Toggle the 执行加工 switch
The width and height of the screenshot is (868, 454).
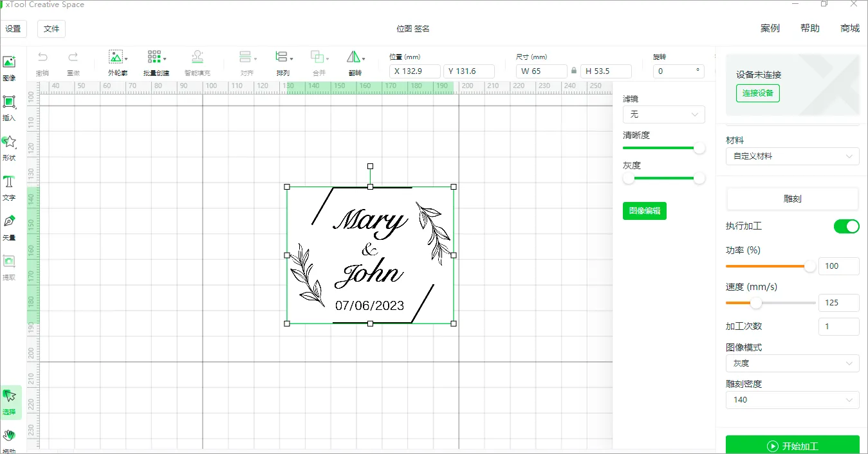pos(846,226)
